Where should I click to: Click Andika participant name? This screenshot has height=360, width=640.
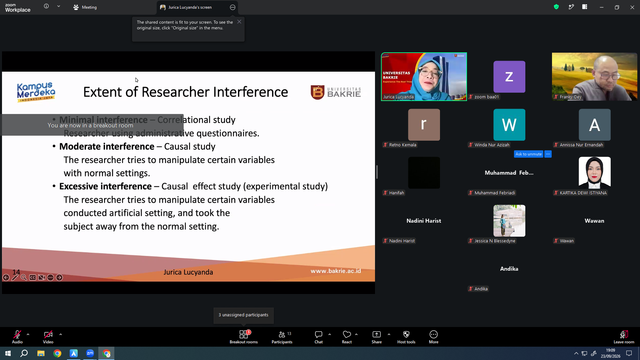(x=509, y=269)
